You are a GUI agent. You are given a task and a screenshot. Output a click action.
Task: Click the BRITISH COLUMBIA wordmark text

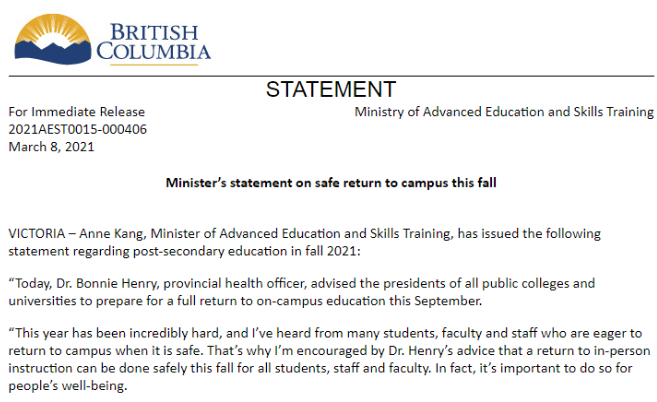click(x=153, y=39)
